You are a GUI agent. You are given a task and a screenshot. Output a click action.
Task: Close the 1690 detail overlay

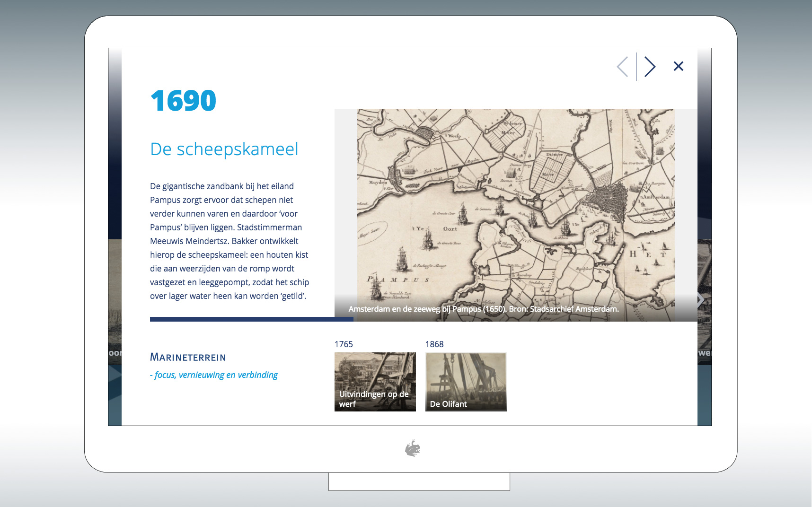tap(678, 66)
